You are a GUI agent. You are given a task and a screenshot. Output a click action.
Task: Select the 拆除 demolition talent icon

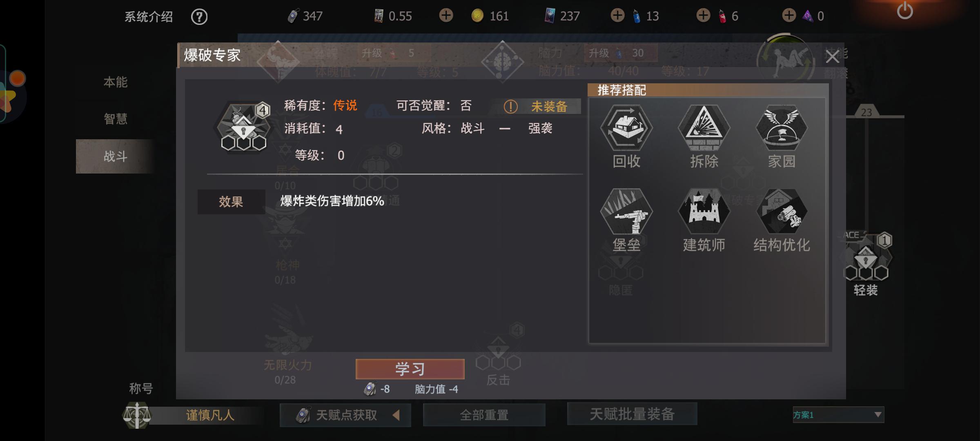pos(704,128)
